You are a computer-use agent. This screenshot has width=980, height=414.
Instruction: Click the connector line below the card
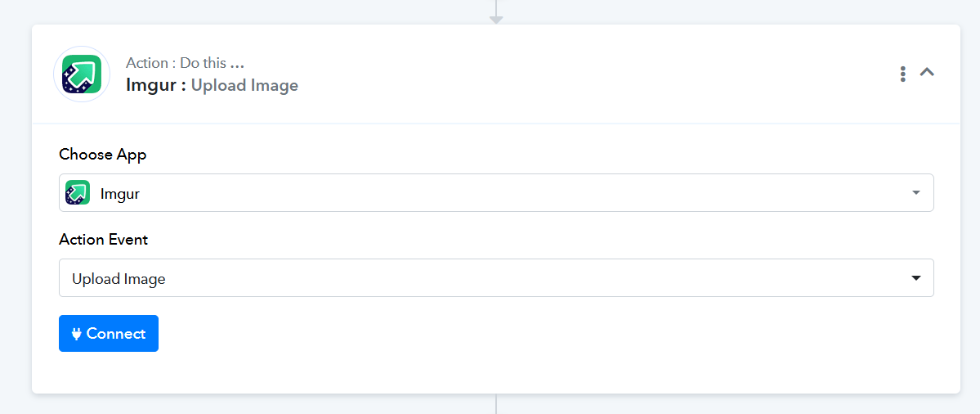(x=496, y=404)
